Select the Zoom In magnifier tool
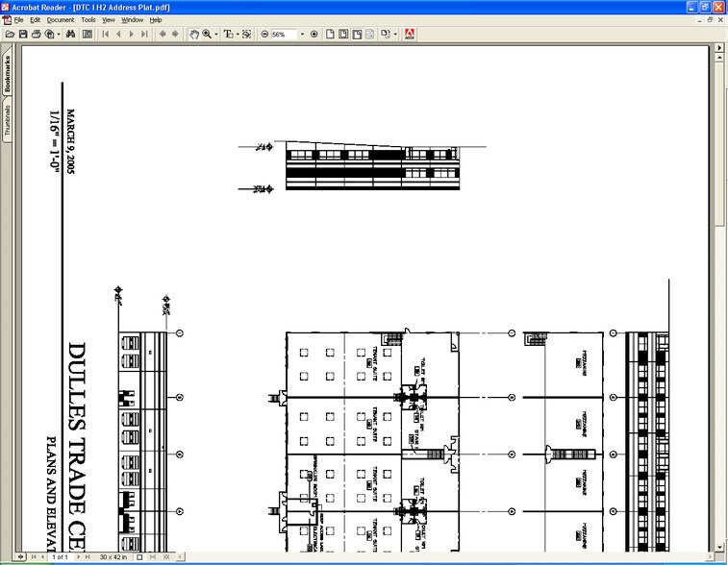 (206, 34)
